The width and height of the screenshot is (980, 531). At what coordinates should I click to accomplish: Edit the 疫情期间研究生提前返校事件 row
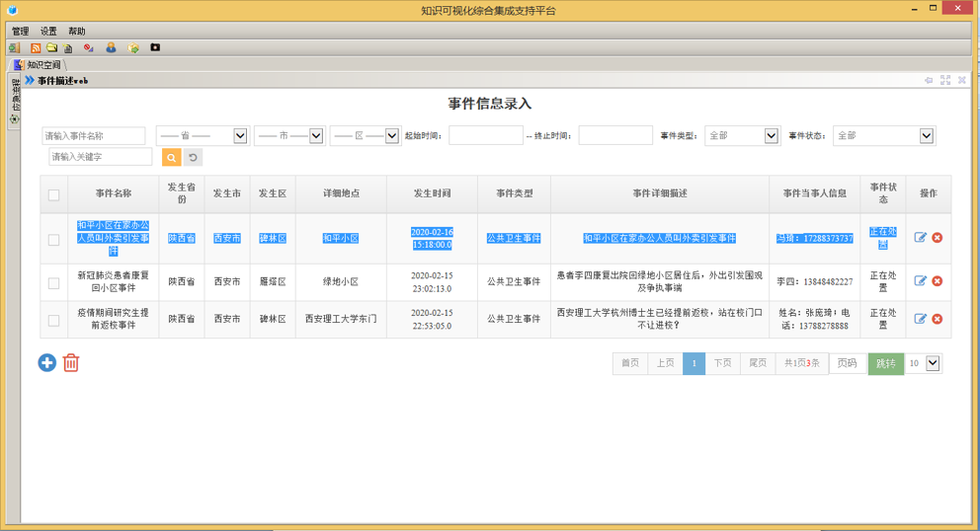coord(920,319)
